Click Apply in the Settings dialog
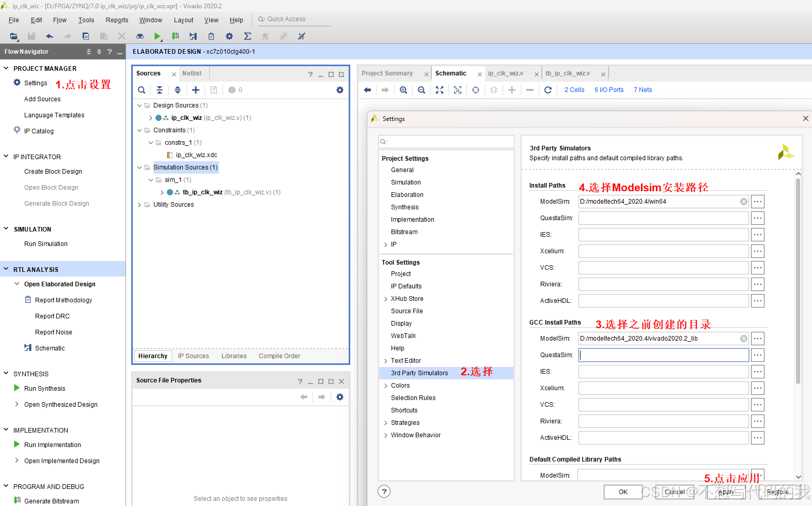The height and width of the screenshot is (506, 812). coord(726,492)
